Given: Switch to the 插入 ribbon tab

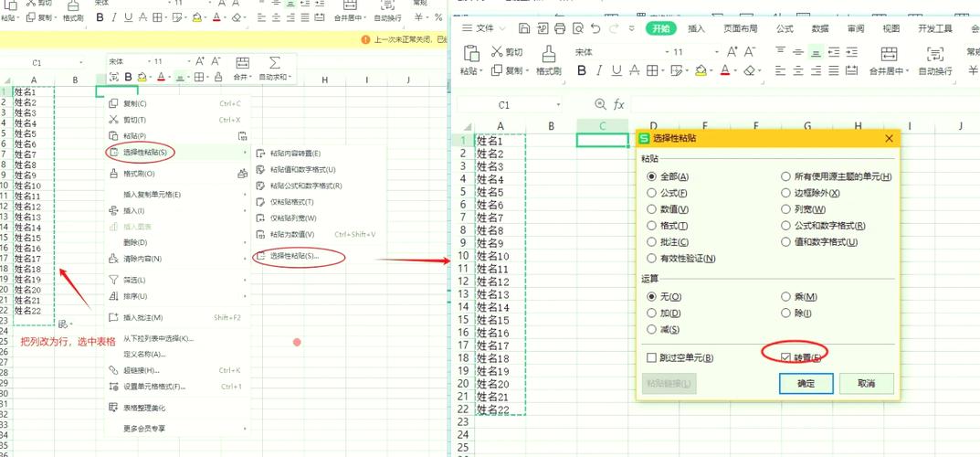Looking at the screenshot, I should (x=696, y=28).
